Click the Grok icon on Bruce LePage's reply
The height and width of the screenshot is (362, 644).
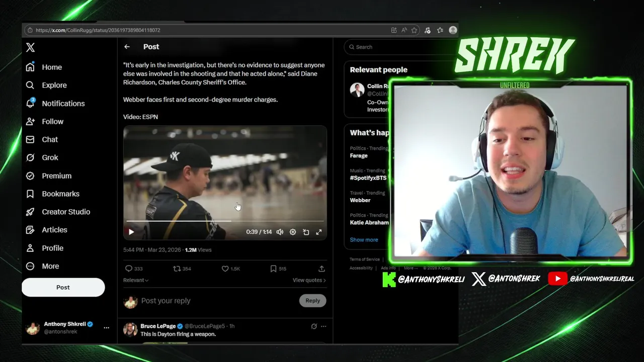pos(314,326)
